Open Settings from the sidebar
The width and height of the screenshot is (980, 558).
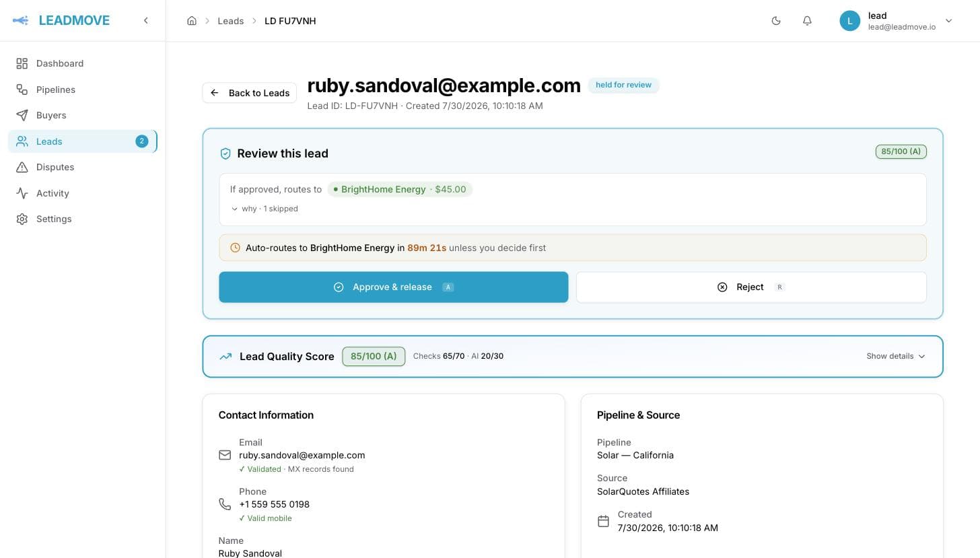[82, 219]
